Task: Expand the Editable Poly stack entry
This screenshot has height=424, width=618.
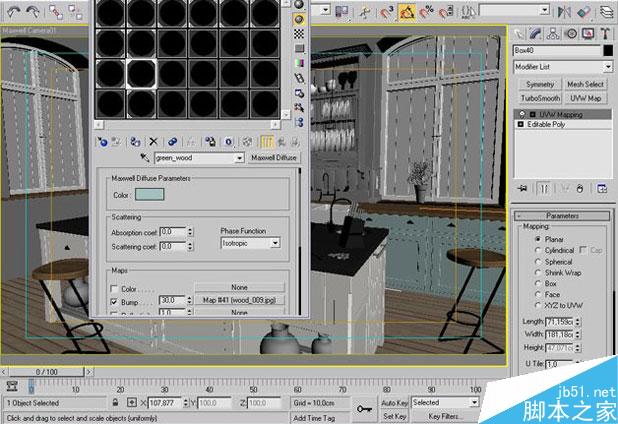Action: [520, 125]
